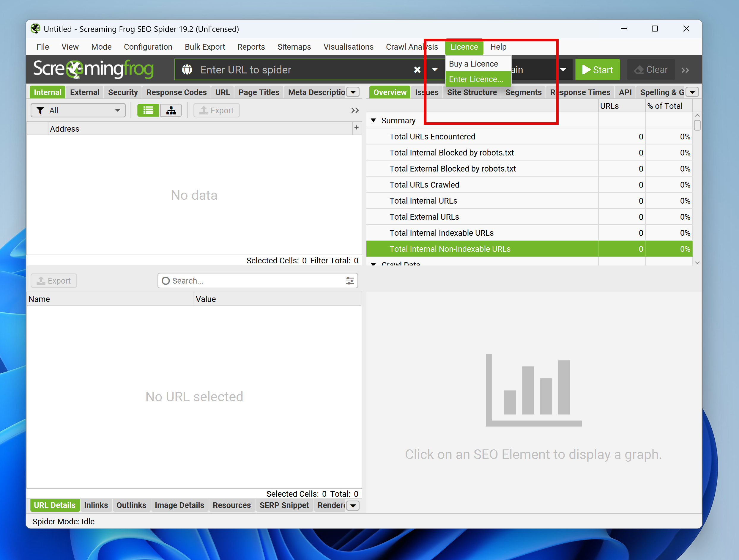The width and height of the screenshot is (739, 560).
Task: Clear URL with the X icon
Action: click(x=417, y=70)
